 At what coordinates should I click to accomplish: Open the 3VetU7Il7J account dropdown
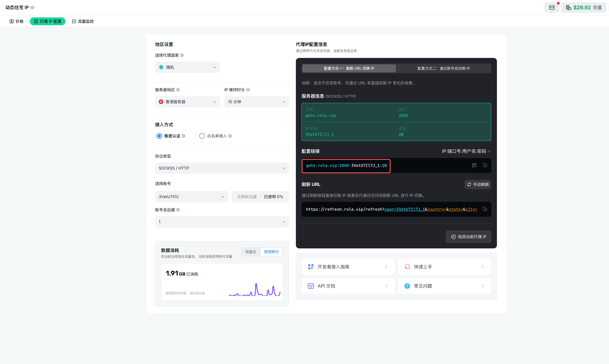click(192, 197)
